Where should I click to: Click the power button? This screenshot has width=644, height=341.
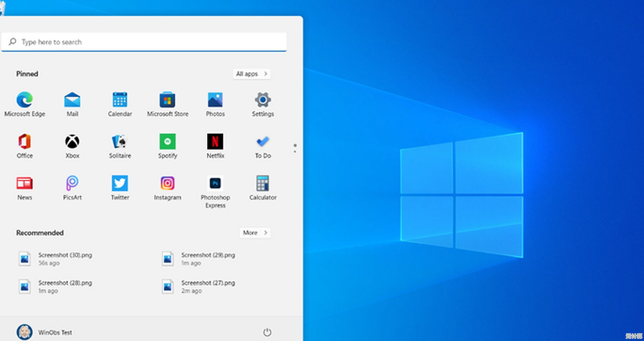point(267,332)
